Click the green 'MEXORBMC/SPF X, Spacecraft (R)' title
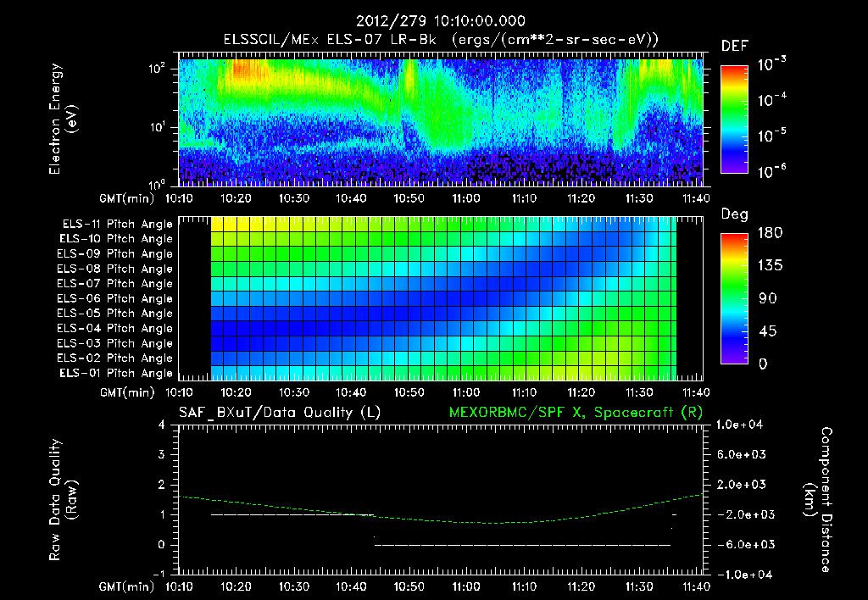Image resolution: width=868 pixels, height=600 pixels. click(x=576, y=413)
